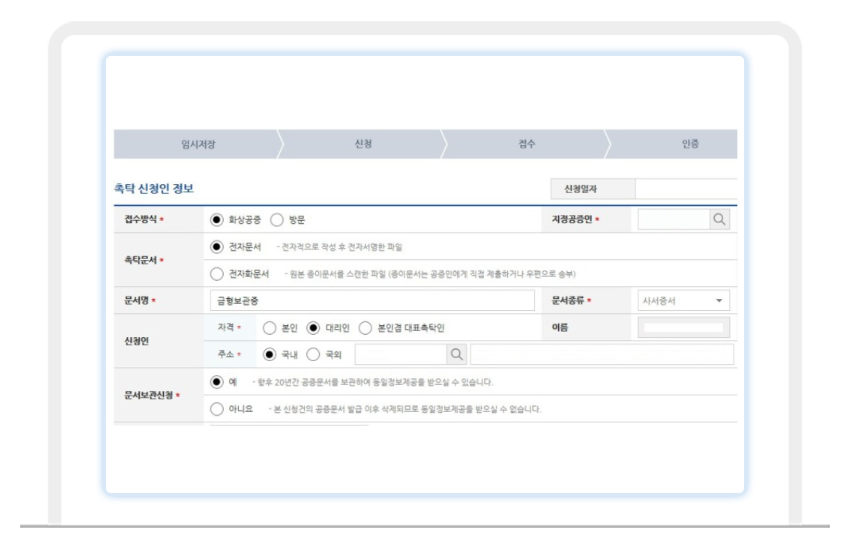850x548 pixels.
Task: Select 본인 for 신청인 자격
Action: coord(268,327)
